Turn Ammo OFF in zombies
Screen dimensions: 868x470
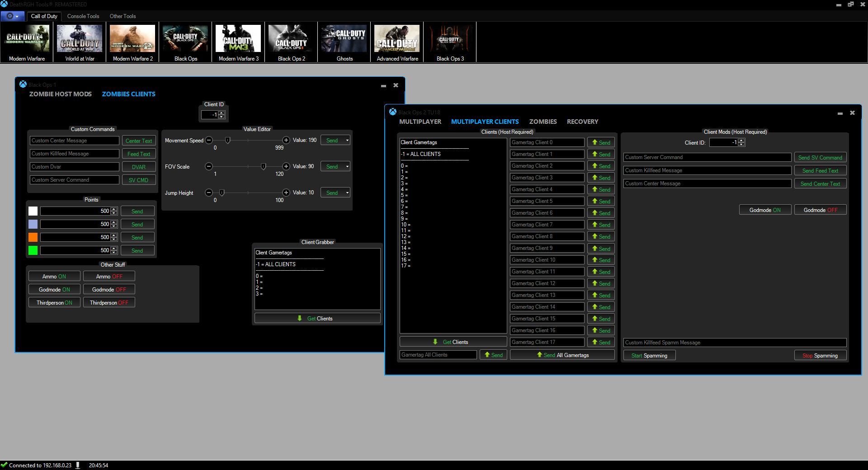(x=109, y=277)
